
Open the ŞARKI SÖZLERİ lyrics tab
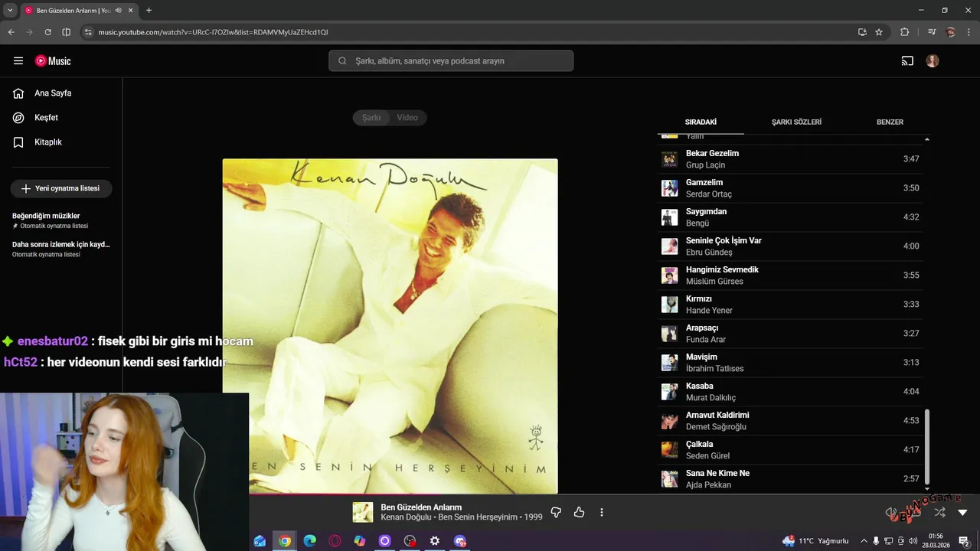796,122
